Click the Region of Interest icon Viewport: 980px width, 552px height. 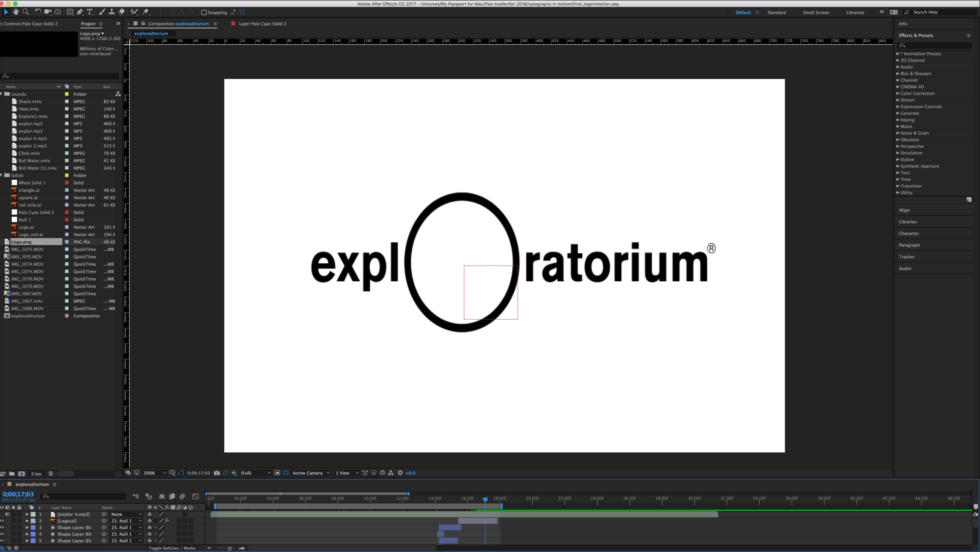(x=277, y=473)
